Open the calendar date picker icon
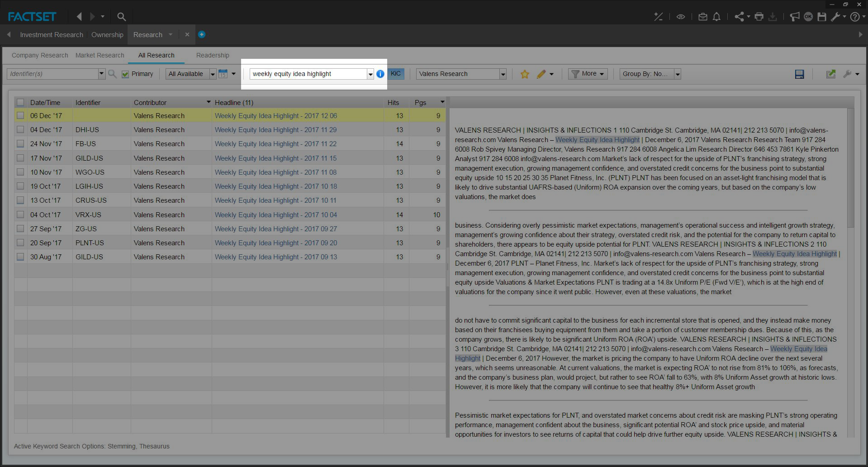 pos(223,74)
